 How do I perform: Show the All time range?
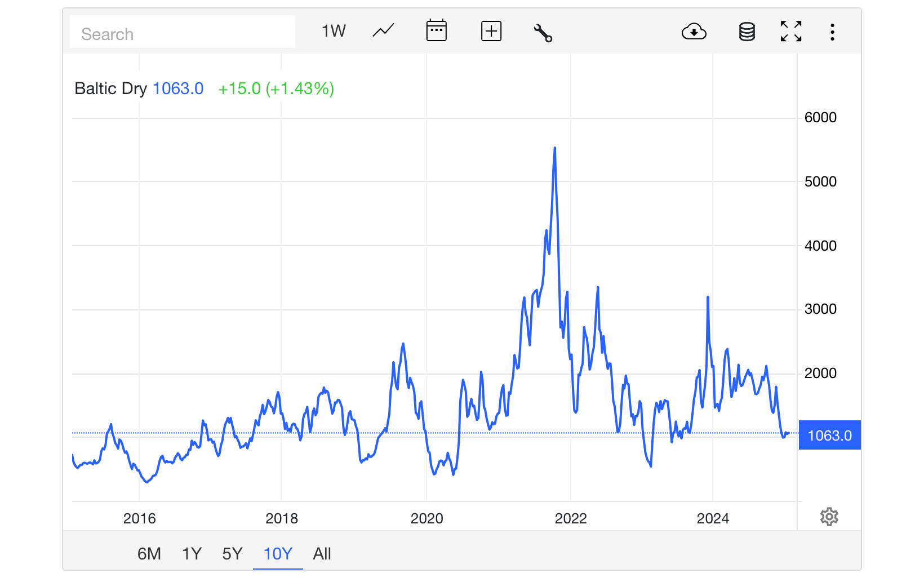tap(322, 554)
